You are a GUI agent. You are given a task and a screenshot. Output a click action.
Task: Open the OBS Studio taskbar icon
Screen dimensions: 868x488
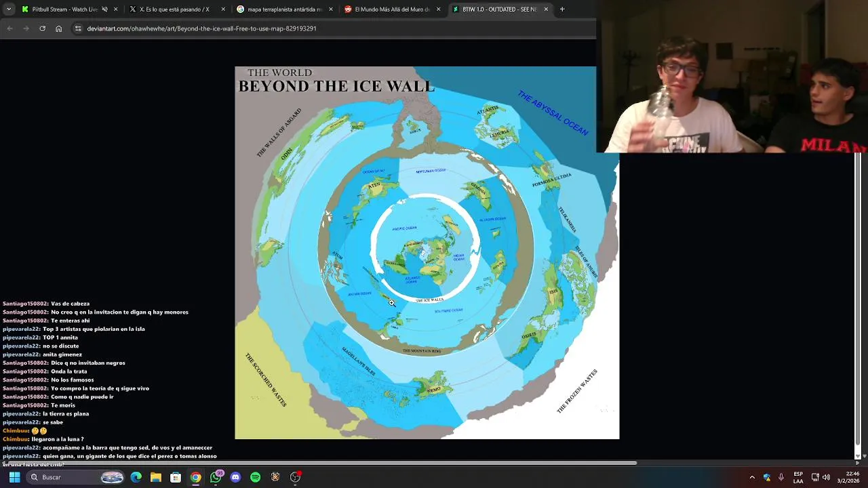pyautogui.click(x=295, y=477)
